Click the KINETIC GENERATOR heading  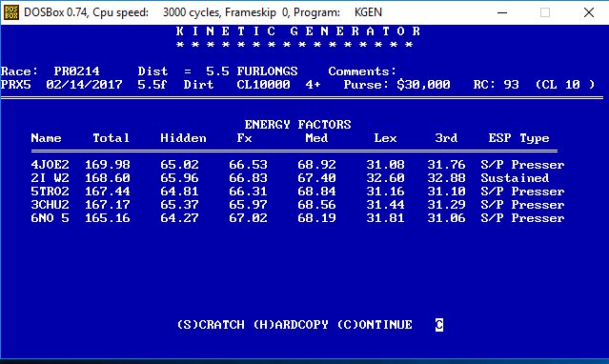pos(298,31)
